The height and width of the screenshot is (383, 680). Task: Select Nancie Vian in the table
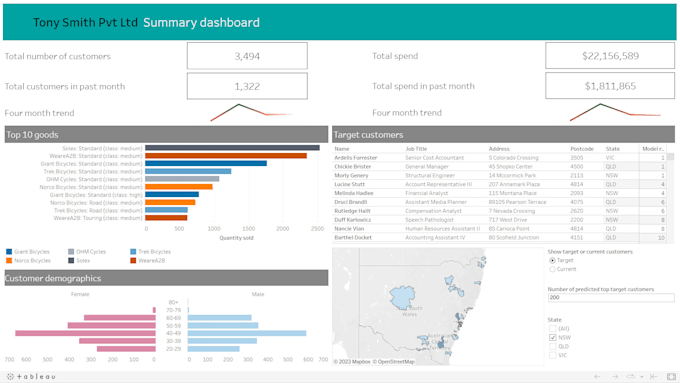coord(349,229)
